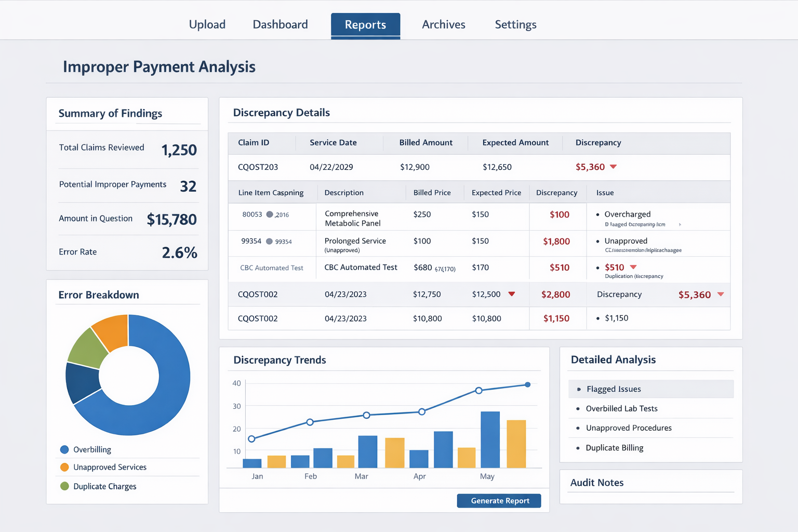Open the Settings tab

click(515, 24)
